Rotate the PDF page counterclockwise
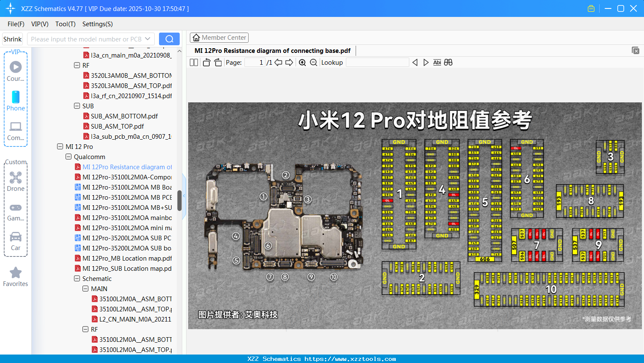 207,62
